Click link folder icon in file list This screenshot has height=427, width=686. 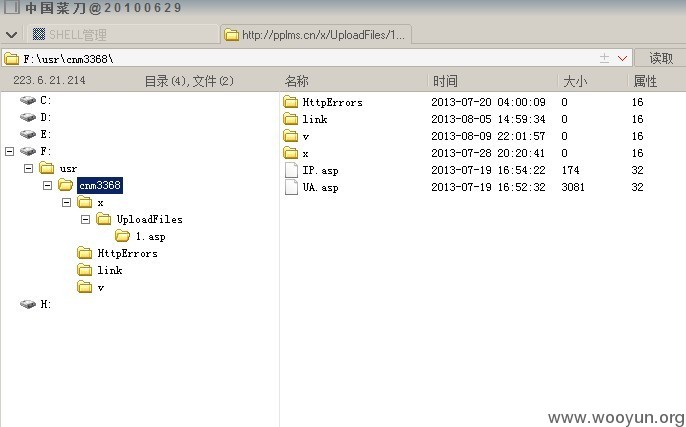[x=290, y=119]
